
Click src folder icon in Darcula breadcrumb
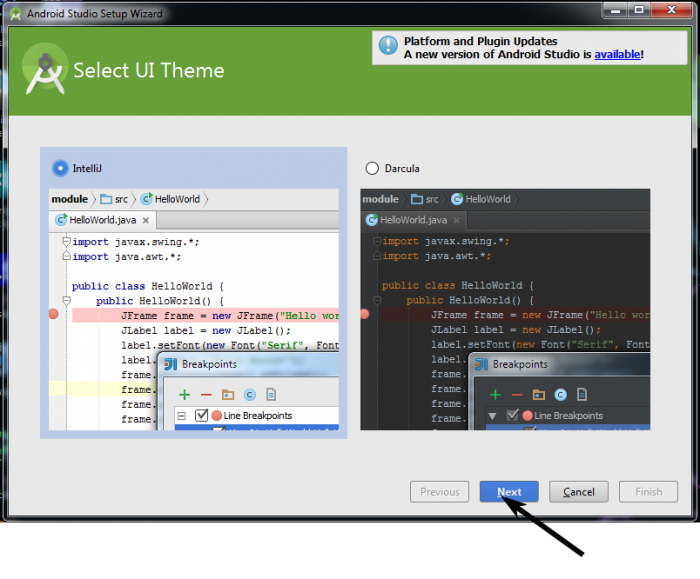(x=417, y=199)
